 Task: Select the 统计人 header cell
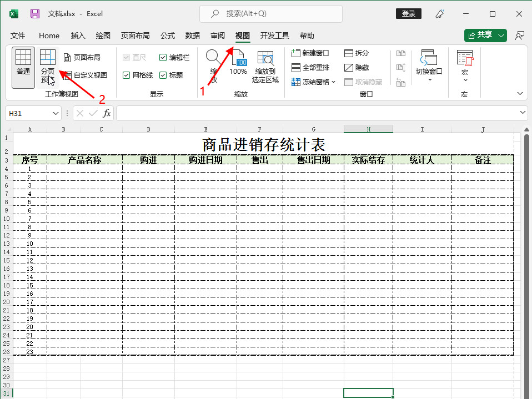tap(422, 160)
